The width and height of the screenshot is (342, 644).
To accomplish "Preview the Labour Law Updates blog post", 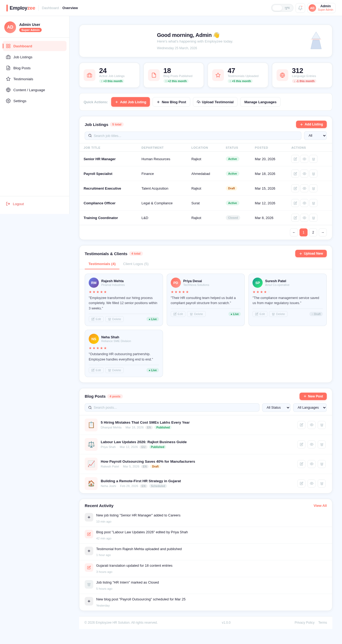I will (x=312, y=444).
